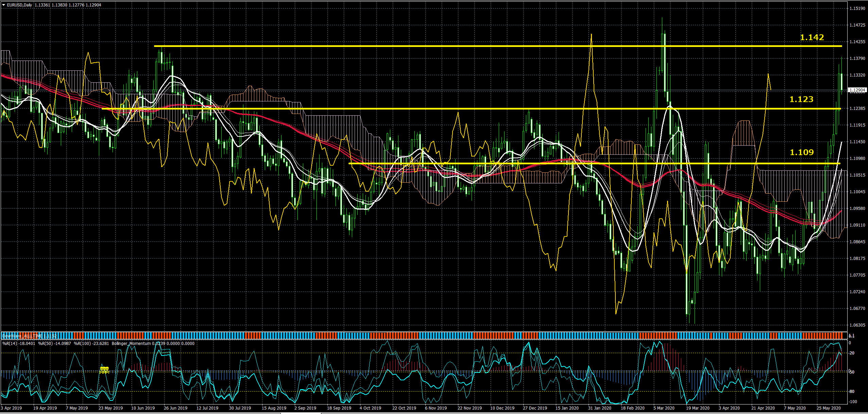Click the 1.15190 price scale label
Viewport: 868px width, 414px height.
coord(857,9)
